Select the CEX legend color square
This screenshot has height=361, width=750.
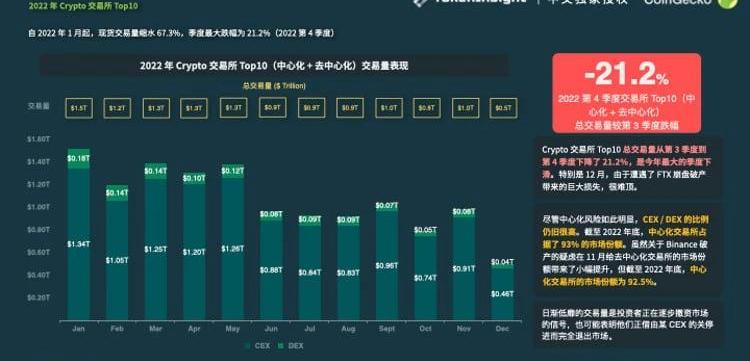tap(248, 346)
